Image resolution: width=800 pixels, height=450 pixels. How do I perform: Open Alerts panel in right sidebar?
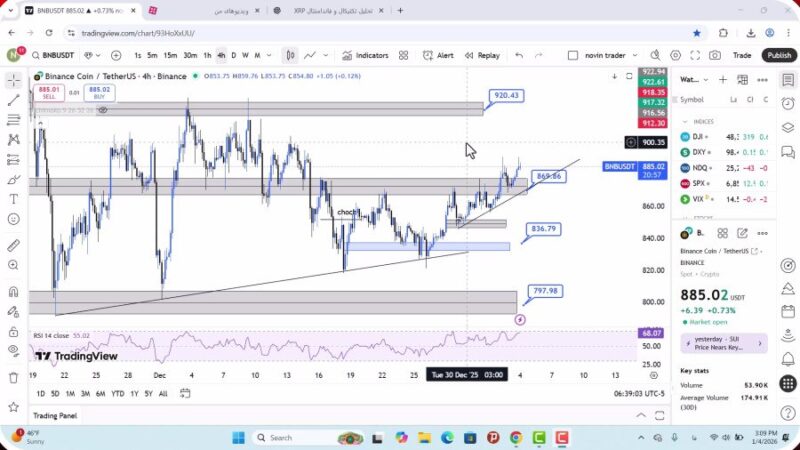point(788,105)
